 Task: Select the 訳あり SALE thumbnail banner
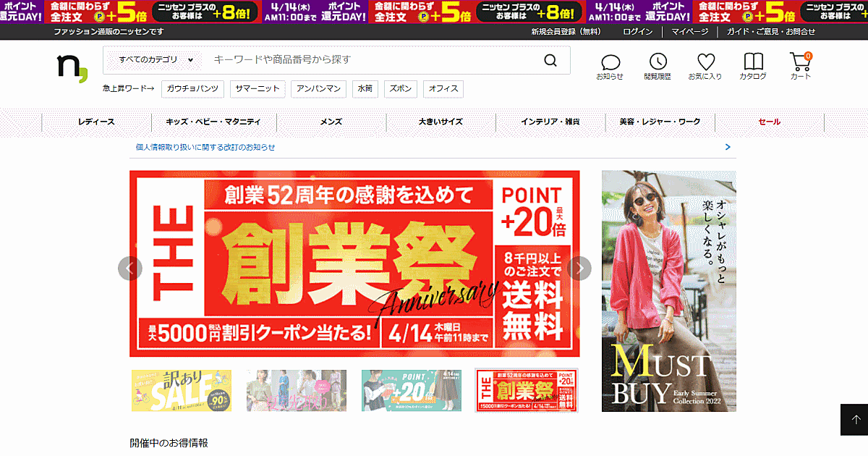pos(182,391)
